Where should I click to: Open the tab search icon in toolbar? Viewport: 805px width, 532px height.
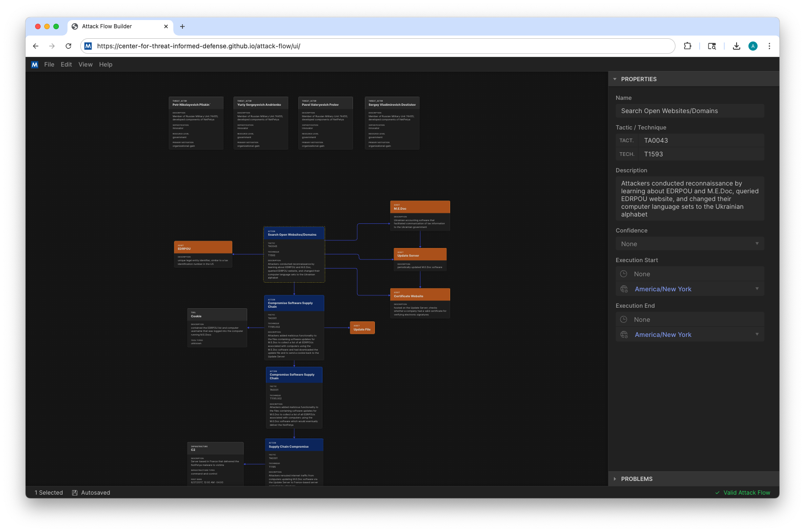[712, 46]
